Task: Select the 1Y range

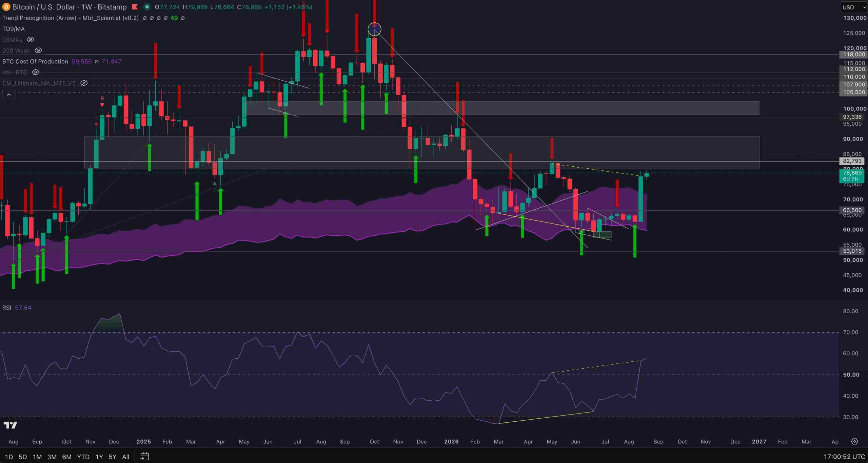Action: pos(99,457)
